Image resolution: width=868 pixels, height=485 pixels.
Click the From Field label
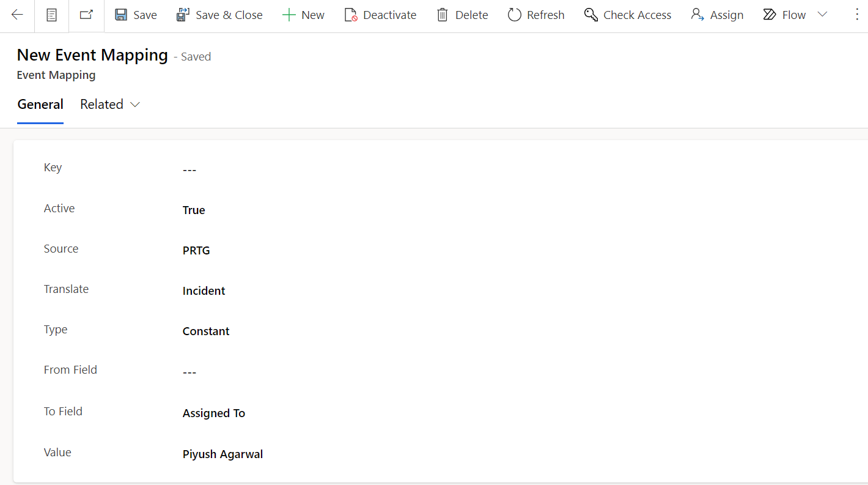click(x=70, y=370)
